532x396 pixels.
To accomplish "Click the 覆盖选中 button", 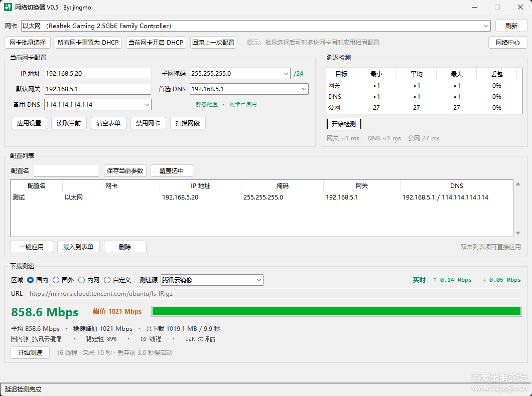I will [x=172, y=171].
